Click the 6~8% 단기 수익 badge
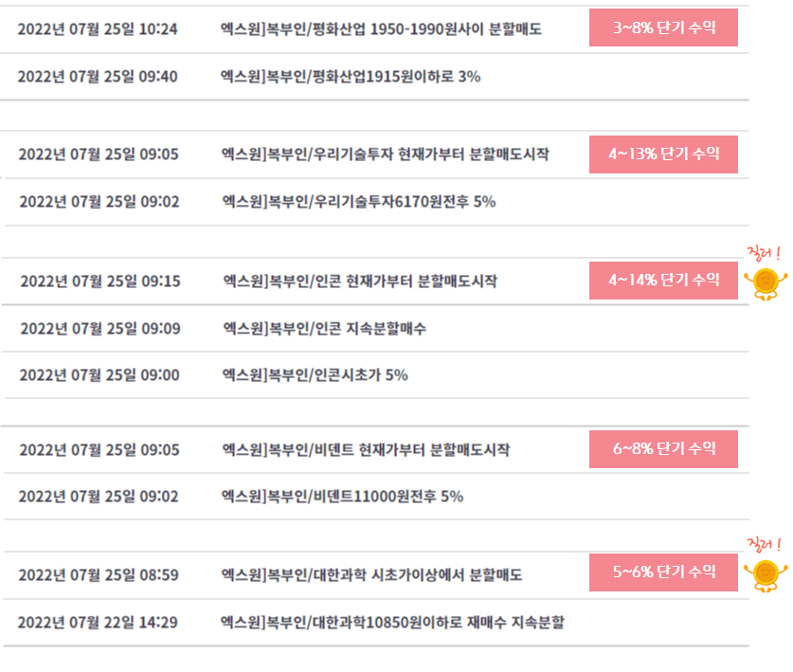Image resolution: width=793 pixels, height=672 pixels. pos(663,449)
